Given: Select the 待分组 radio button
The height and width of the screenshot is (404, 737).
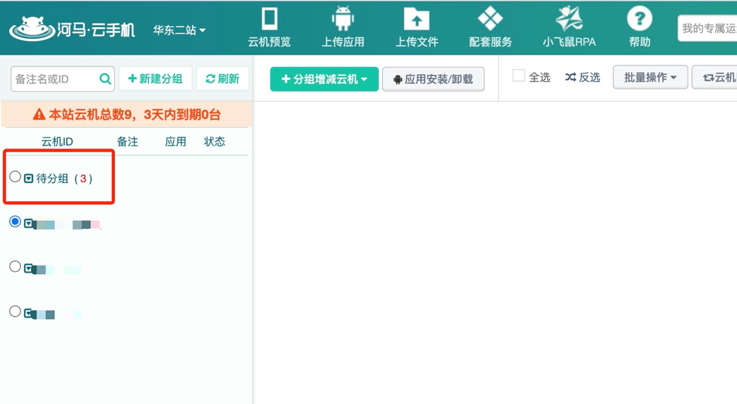Looking at the screenshot, I should [15, 177].
